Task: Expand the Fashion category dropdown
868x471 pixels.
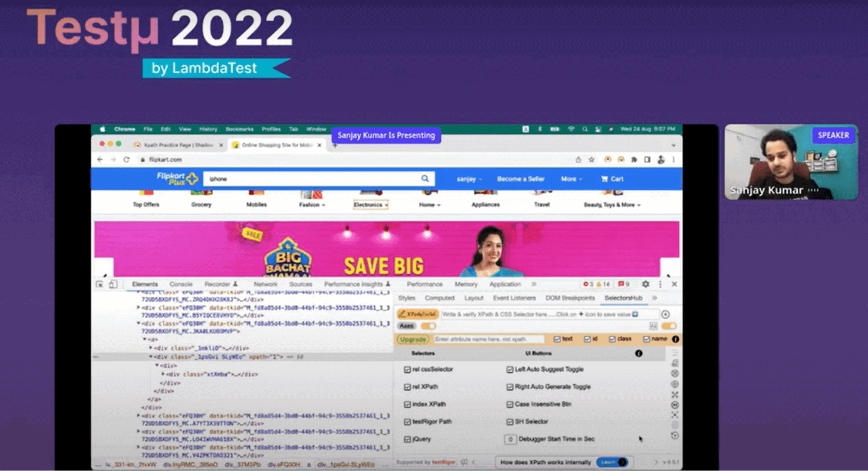Action: tap(312, 204)
